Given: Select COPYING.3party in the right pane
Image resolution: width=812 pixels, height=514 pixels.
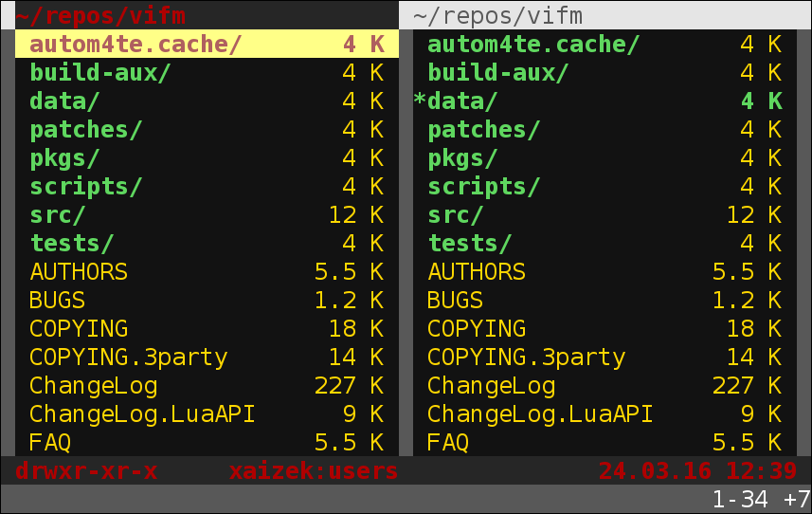Looking at the screenshot, I should click(x=604, y=358).
